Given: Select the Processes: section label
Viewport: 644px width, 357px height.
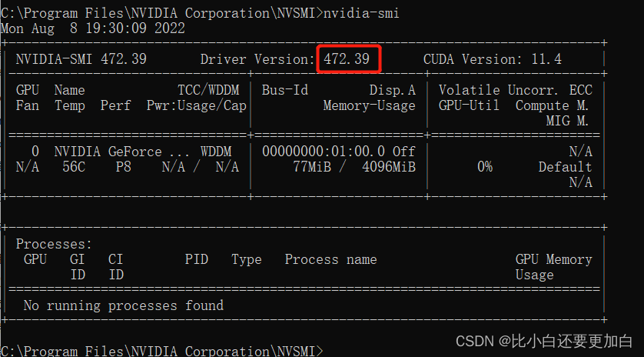Looking at the screenshot, I should tap(54, 245).
